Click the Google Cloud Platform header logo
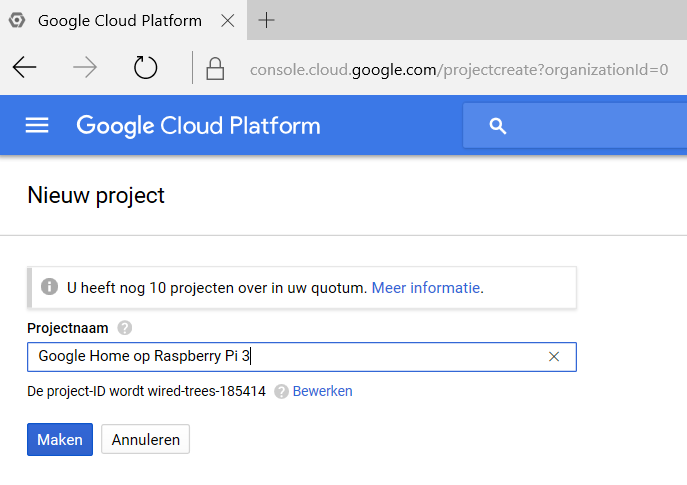Viewport: 687px width, 485px height. click(x=198, y=126)
